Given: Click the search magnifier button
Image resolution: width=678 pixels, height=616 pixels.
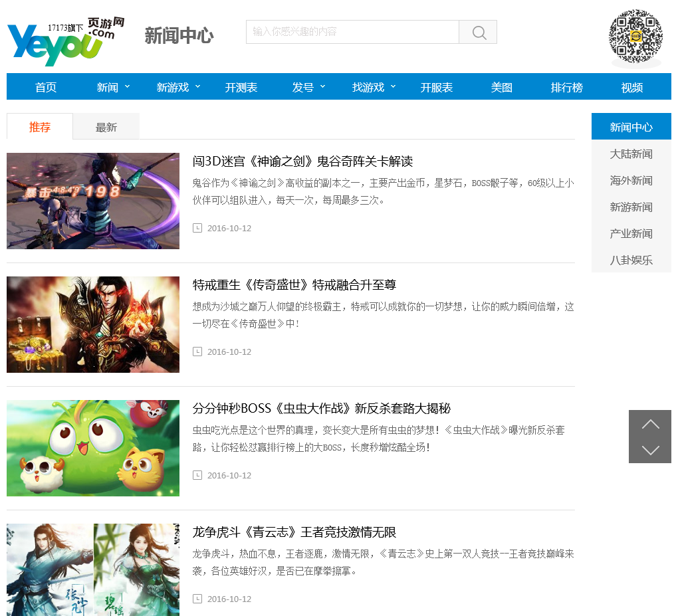Looking at the screenshot, I should tap(478, 32).
